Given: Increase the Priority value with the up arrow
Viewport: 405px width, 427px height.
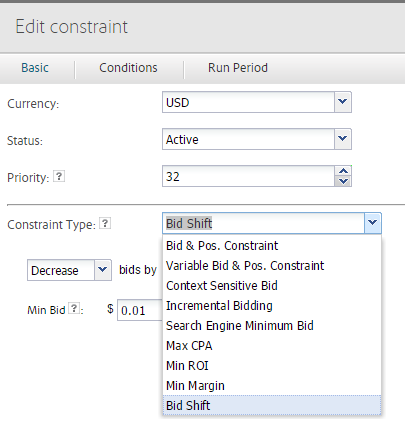Looking at the screenshot, I should tap(343, 171).
